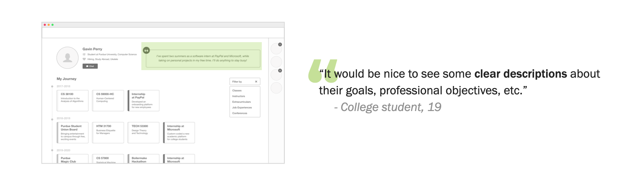Screen dimensions: 644x187
Task: Select the Instructors filter option
Action: pyautogui.click(x=239, y=96)
